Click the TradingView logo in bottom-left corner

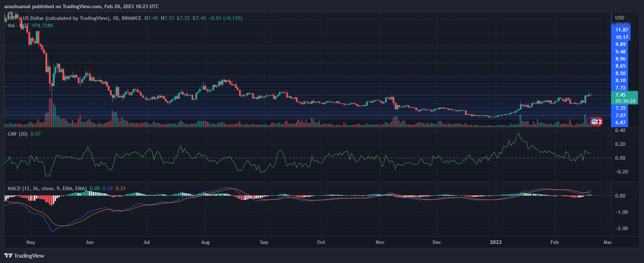point(24,256)
